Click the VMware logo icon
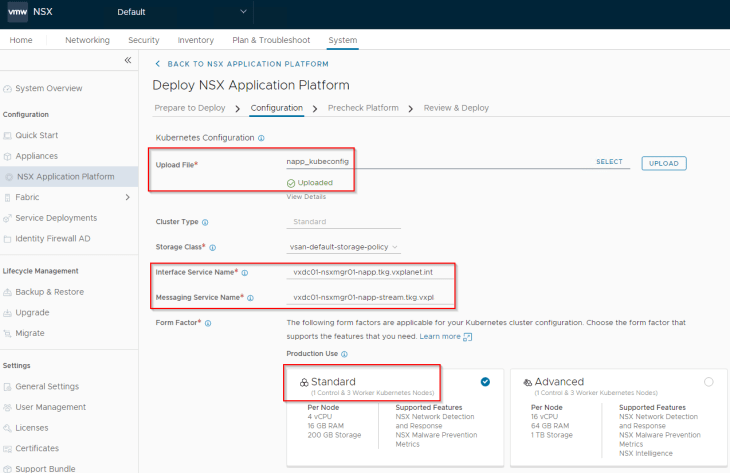The width and height of the screenshot is (730, 473). click(x=18, y=12)
